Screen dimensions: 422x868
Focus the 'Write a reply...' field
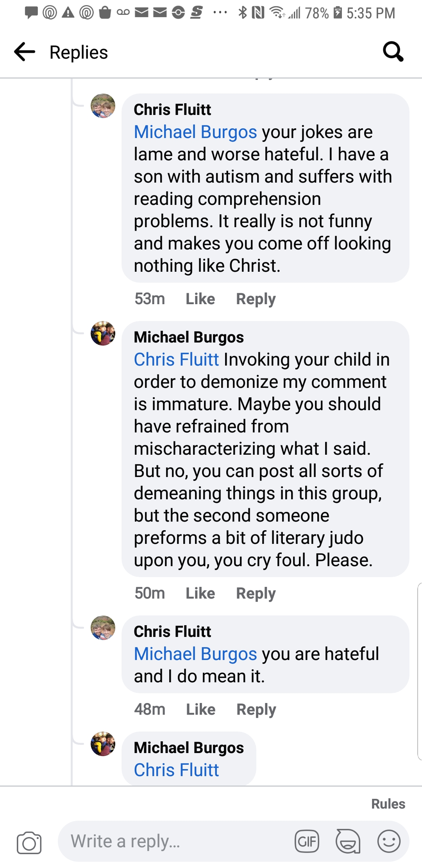click(x=176, y=841)
